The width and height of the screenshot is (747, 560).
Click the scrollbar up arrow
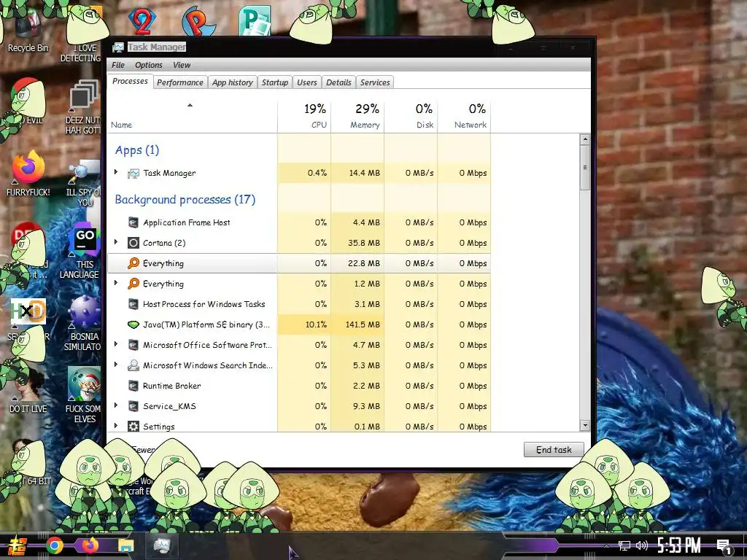(x=585, y=139)
